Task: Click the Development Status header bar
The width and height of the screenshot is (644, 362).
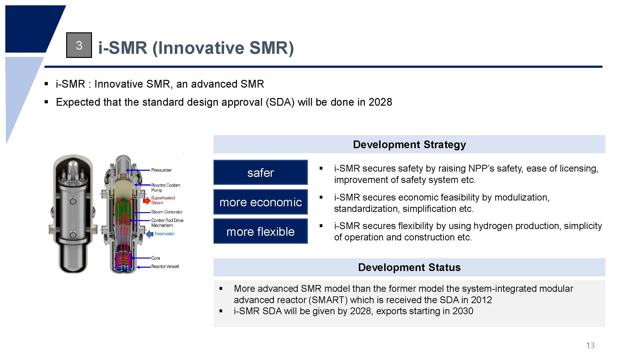Action: (x=409, y=267)
